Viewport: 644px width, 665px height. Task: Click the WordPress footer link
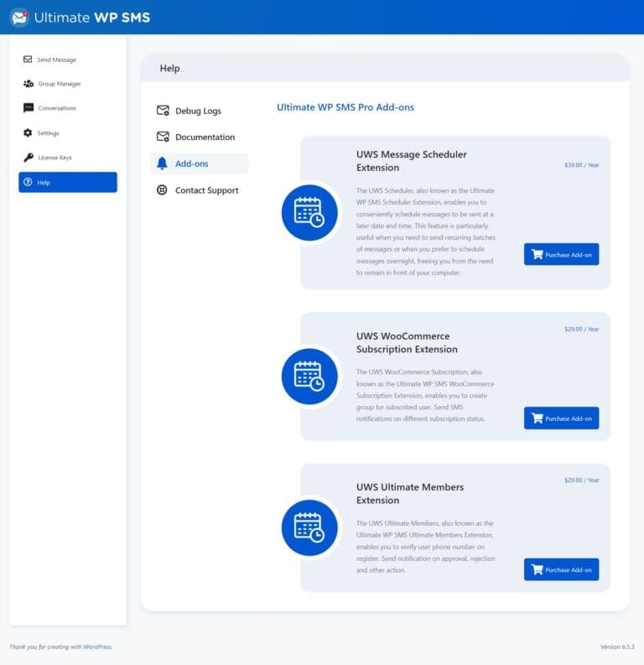point(97,647)
